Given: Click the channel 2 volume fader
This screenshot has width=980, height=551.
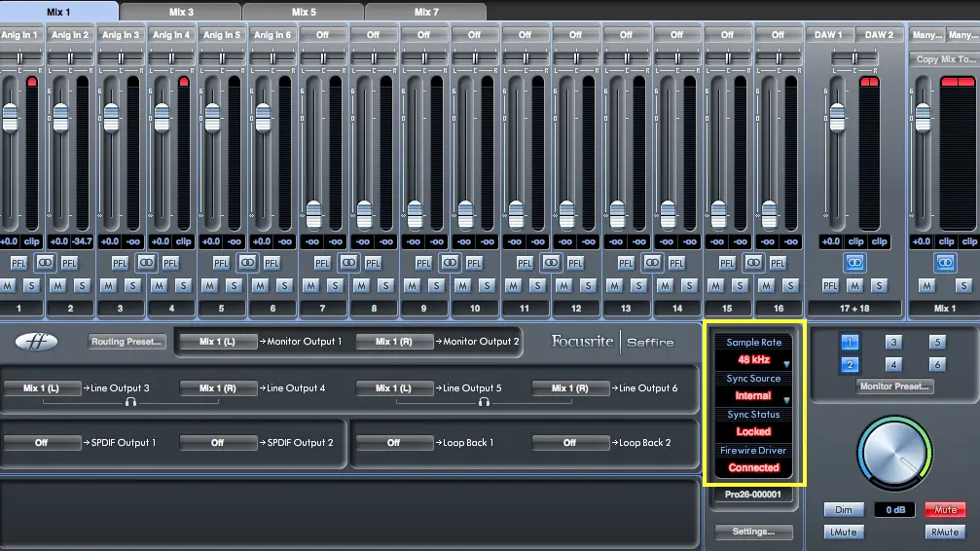Looking at the screenshot, I should [60, 120].
